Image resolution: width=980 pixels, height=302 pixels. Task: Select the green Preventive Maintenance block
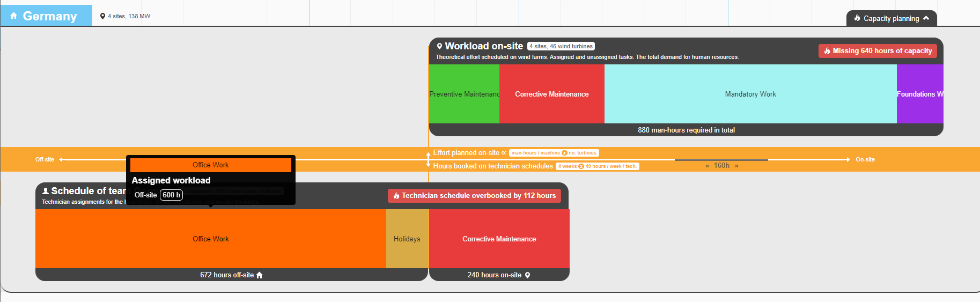464,94
